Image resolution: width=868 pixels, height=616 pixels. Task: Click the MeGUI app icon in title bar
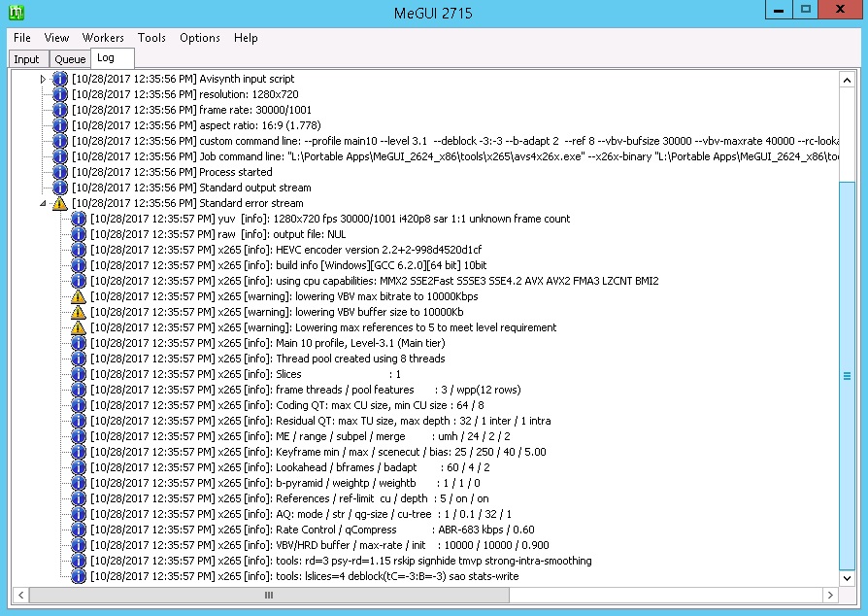(17, 12)
